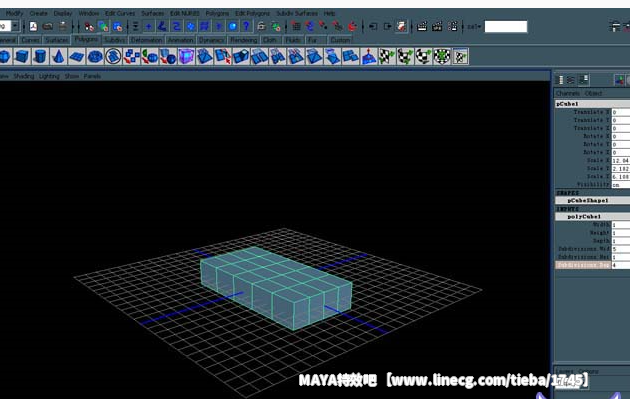Click the Subdivisions Width value field
630x399 pixels.
tap(620, 249)
